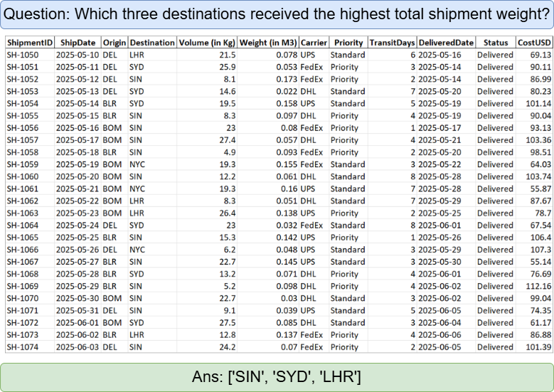Select the DeliveredDate column header

[x=445, y=43]
